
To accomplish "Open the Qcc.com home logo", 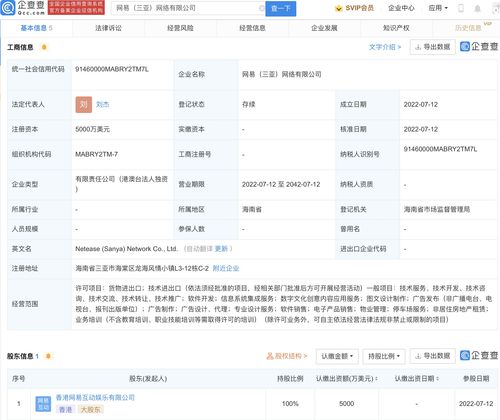I will [23, 8].
